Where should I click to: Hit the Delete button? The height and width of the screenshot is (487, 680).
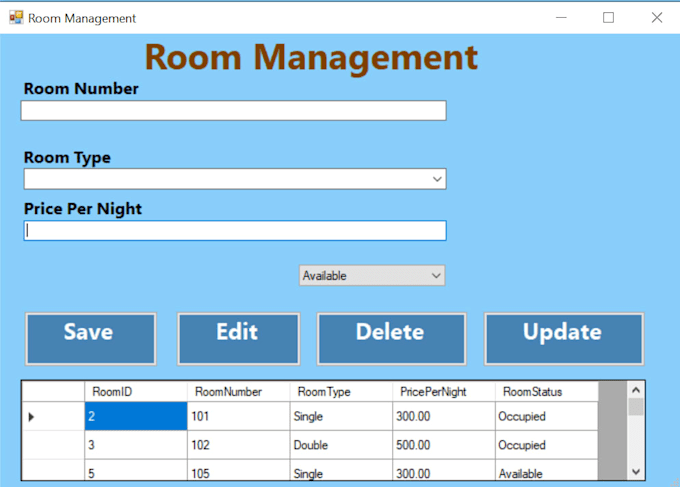tap(392, 339)
